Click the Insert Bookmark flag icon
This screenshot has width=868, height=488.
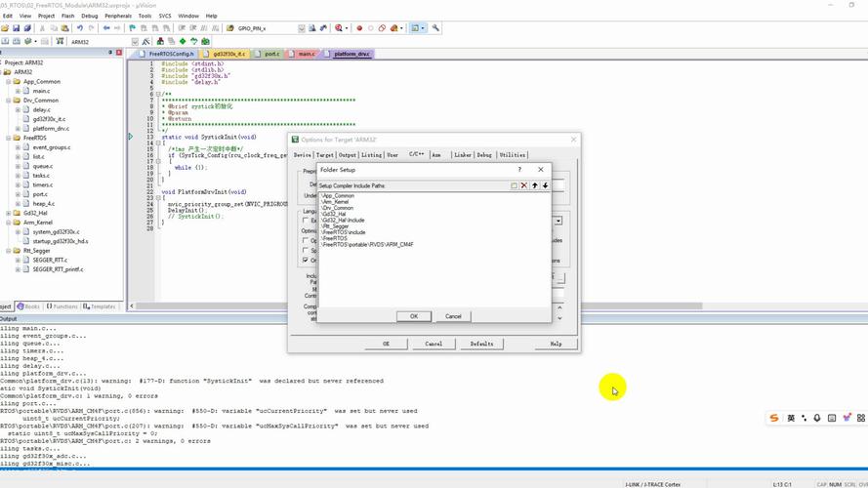[133, 28]
